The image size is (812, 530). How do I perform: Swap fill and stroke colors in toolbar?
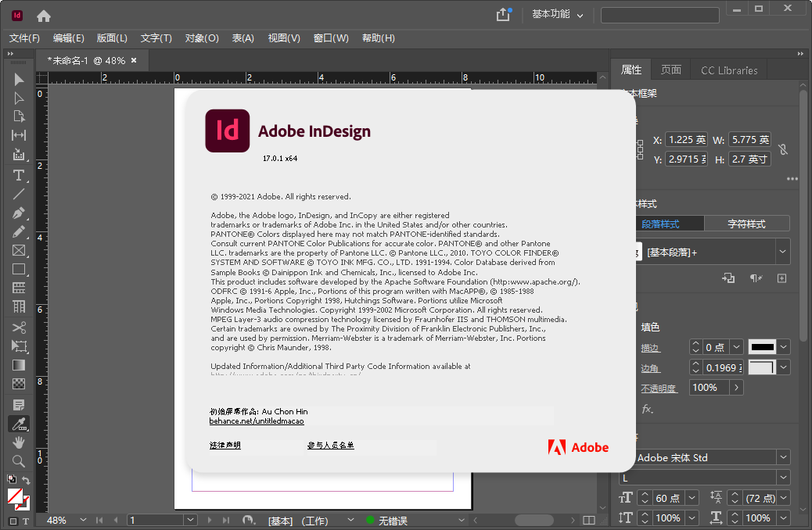25,481
